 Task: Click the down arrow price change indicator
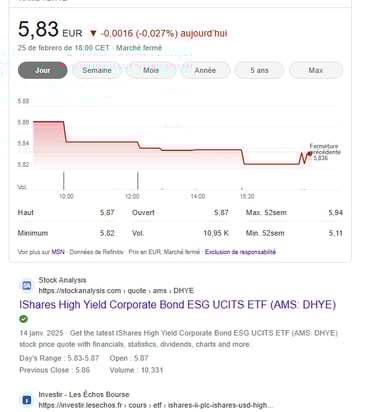coord(93,33)
